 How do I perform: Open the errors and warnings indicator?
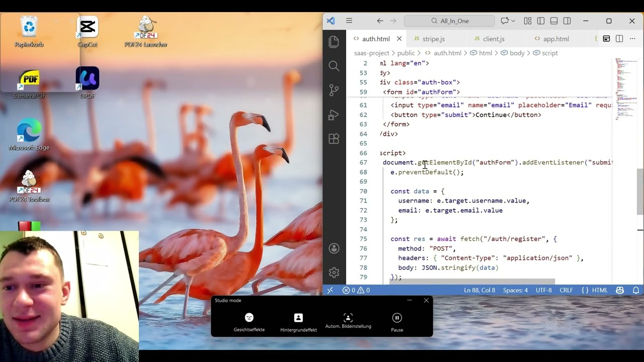pos(356,290)
